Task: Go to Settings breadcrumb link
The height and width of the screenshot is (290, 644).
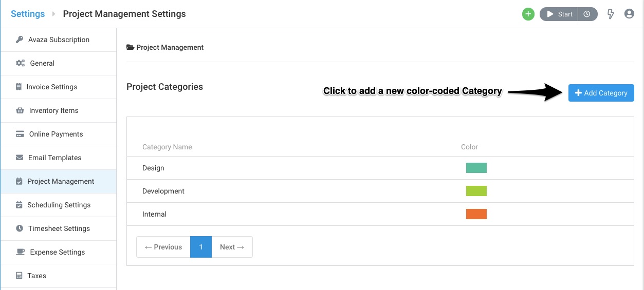Action: click(28, 14)
